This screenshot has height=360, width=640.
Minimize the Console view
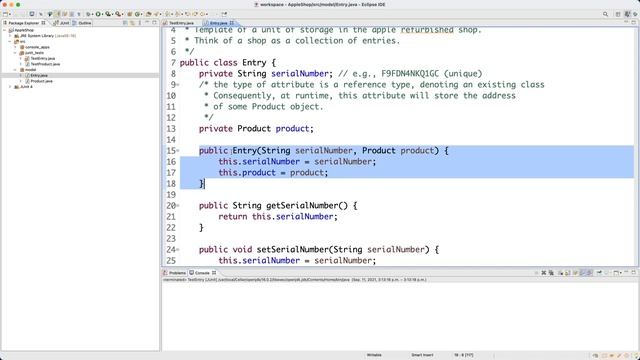[627, 272]
